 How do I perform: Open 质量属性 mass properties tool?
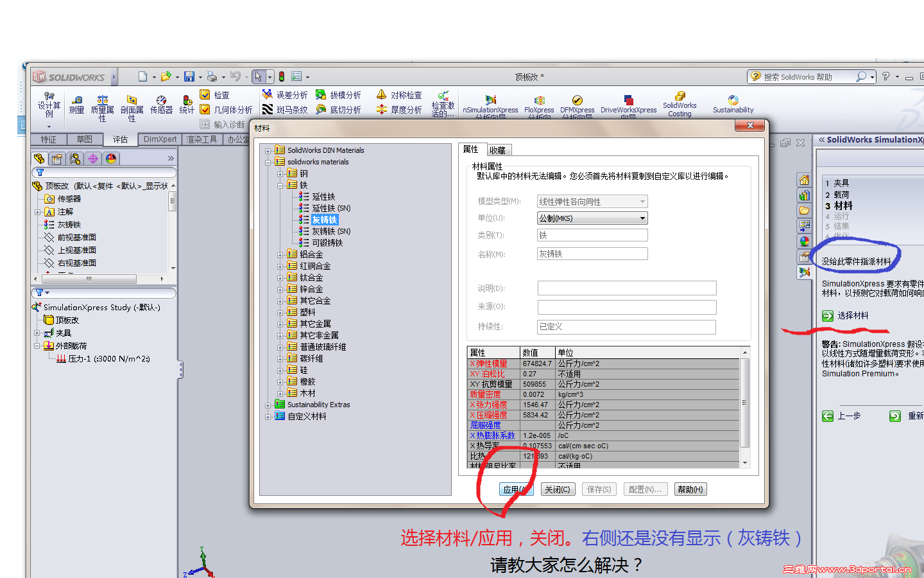[102, 108]
